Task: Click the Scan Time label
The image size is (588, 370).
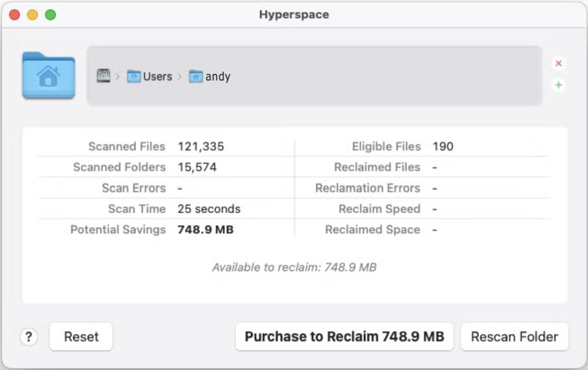Action: click(136, 209)
